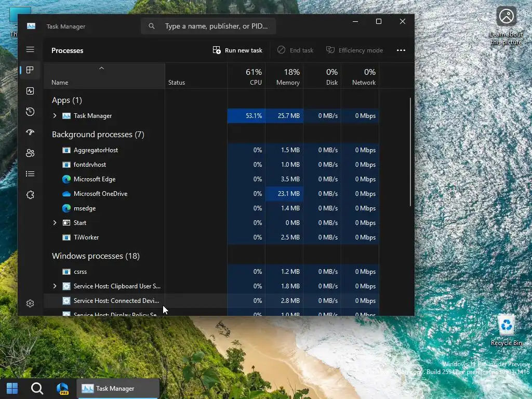The height and width of the screenshot is (399, 532).
Task: Sort by the Network column header
Action: [x=361, y=76]
